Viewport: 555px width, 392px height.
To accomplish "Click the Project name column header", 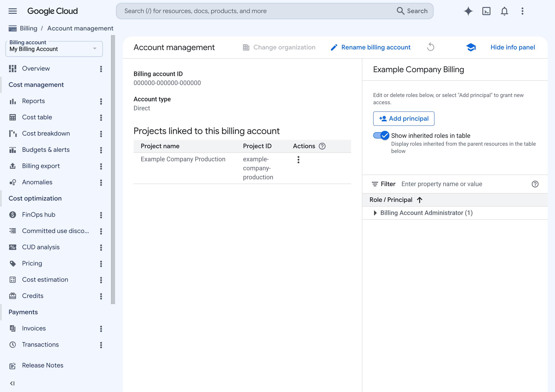I will click(x=160, y=146).
